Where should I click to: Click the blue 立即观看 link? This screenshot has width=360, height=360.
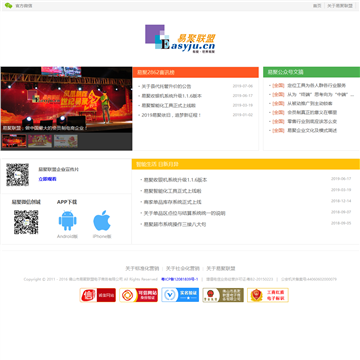coord(47,179)
